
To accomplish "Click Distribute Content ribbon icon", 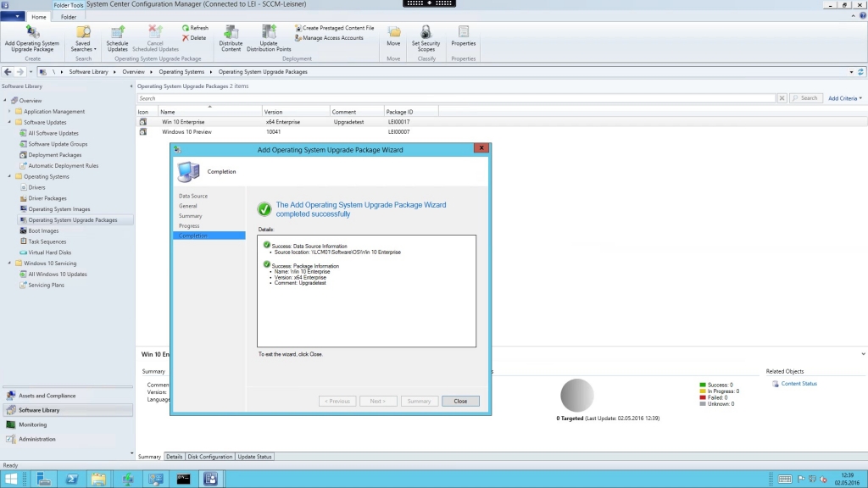I will [x=231, y=32].
